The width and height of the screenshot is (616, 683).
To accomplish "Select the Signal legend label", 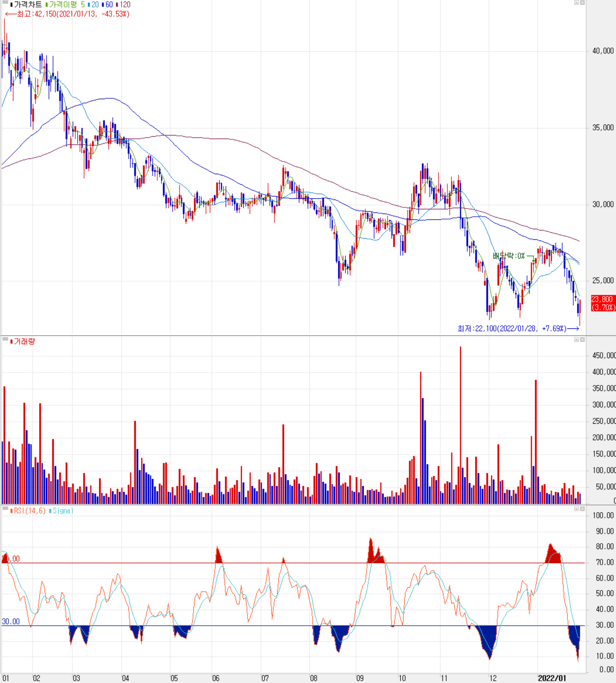I will tap(61, 511).
